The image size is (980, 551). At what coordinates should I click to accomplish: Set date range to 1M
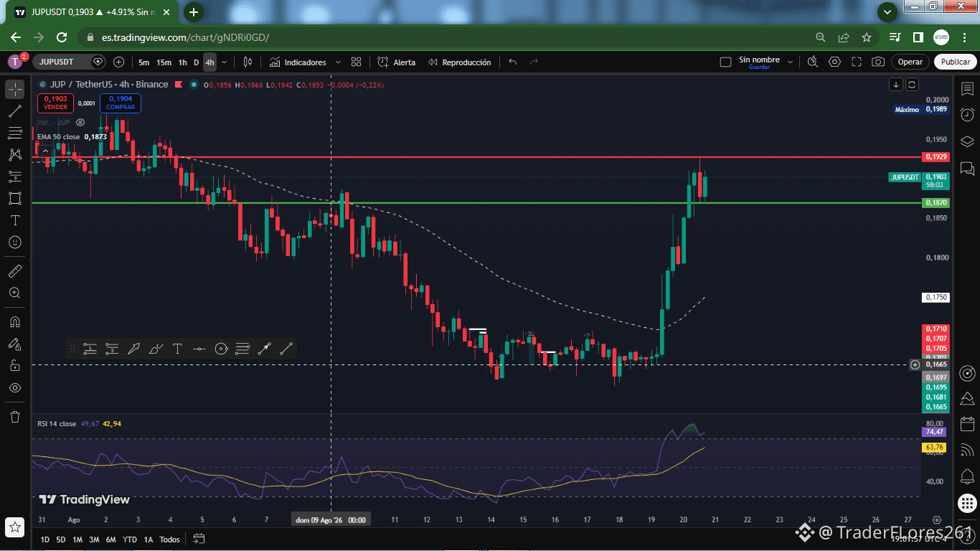[x=77, y=540]
